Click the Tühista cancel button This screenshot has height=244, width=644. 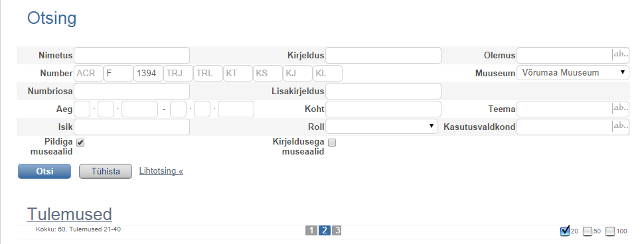(106, 172)
